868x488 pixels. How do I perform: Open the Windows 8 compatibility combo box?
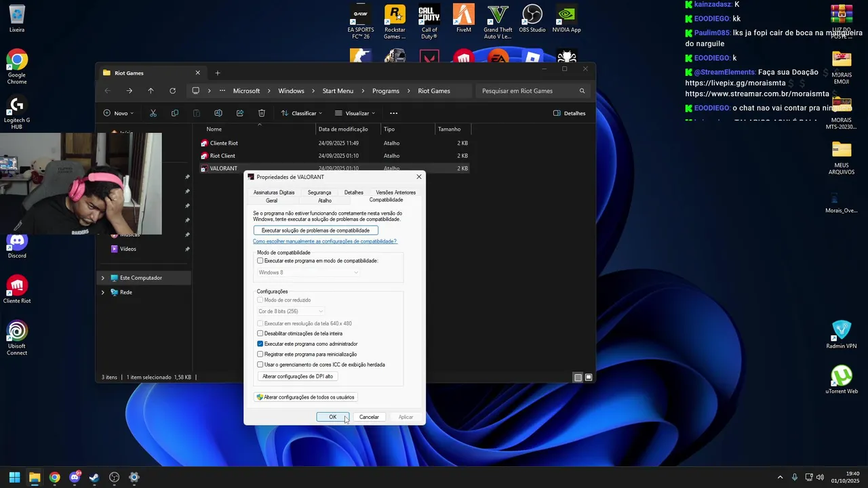pos(309,272)
